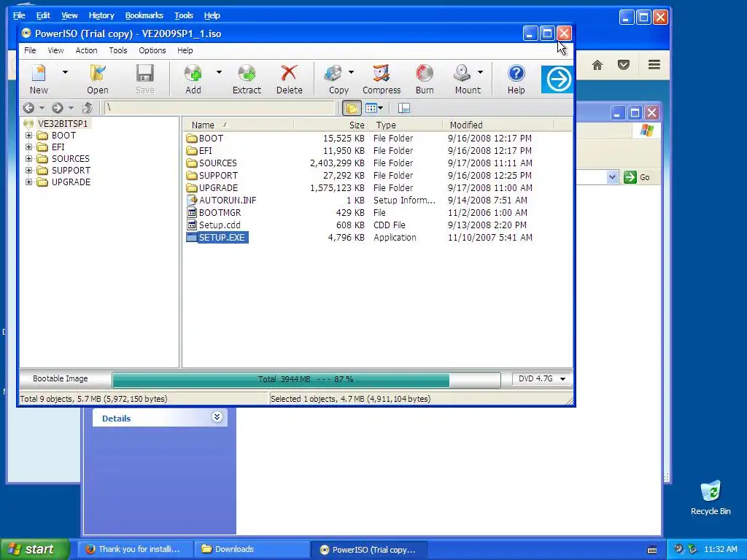Sort by the Type column header

click(406, 125)
